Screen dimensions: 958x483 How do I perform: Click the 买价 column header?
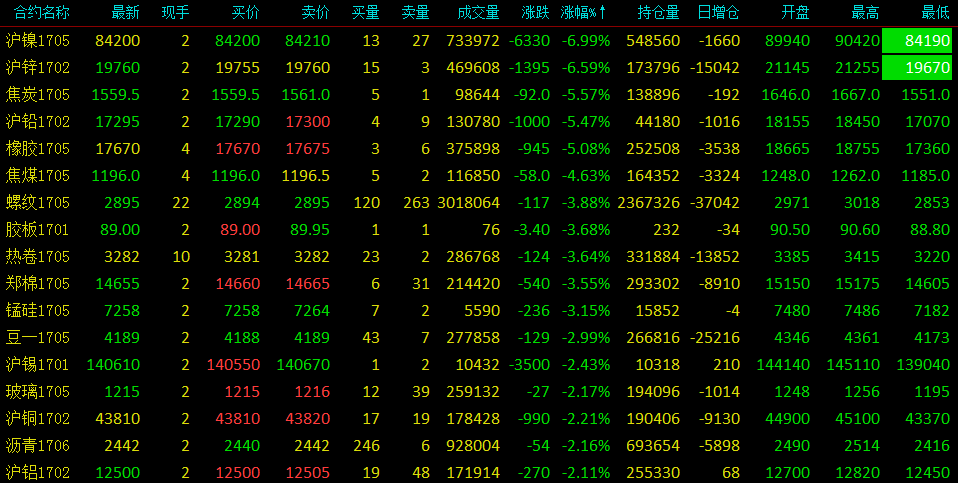(246, 12)
